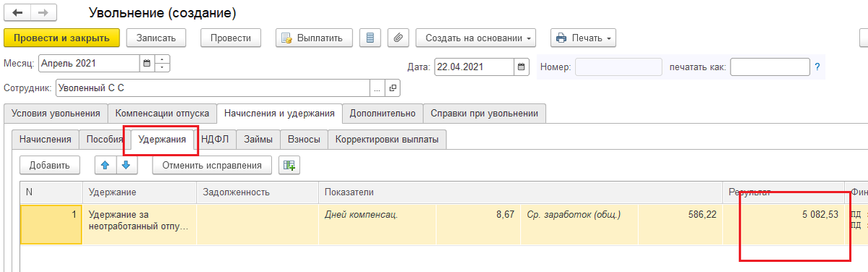The image size is (868, 272).
Task: Open employee card icon next to Сотрудник
Action: [393, 88]
